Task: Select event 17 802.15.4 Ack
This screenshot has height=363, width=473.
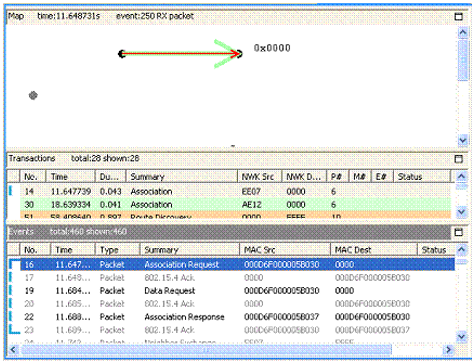Action: (237, 277)
